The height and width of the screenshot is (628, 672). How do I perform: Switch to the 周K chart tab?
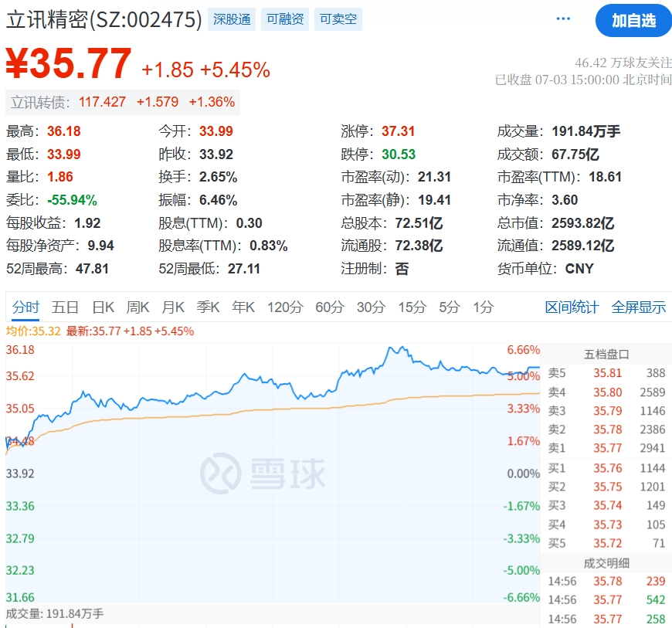click(x=138, y=307)
